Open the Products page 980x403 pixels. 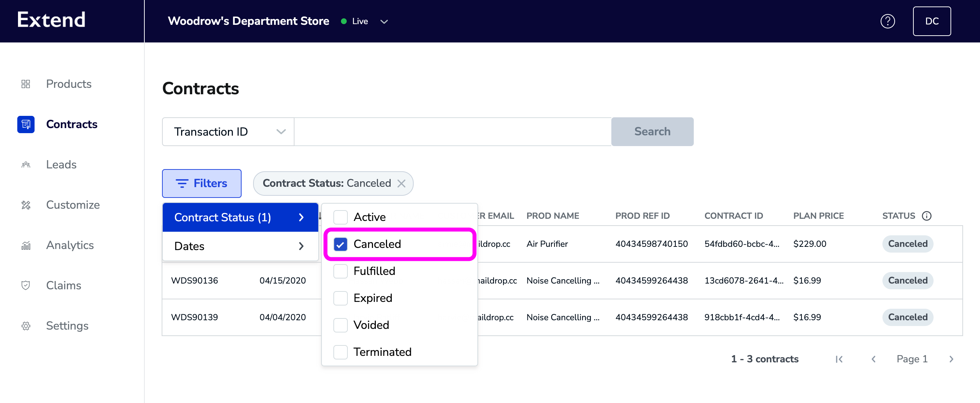69,84
